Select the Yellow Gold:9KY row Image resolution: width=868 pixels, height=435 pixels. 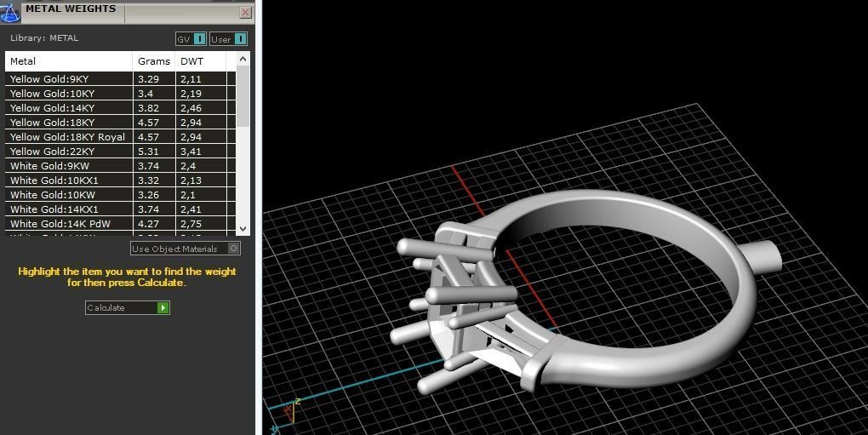coord(120,78)
